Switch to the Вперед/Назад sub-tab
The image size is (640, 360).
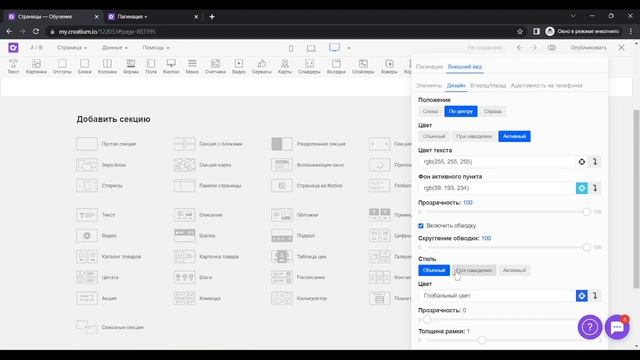[488, 86]
